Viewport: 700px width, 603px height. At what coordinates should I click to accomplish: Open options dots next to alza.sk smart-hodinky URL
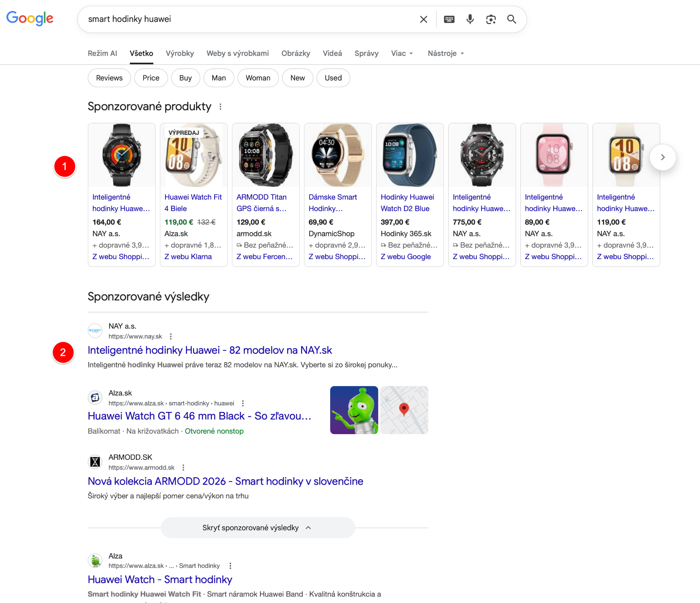click(x=243, y=403)
